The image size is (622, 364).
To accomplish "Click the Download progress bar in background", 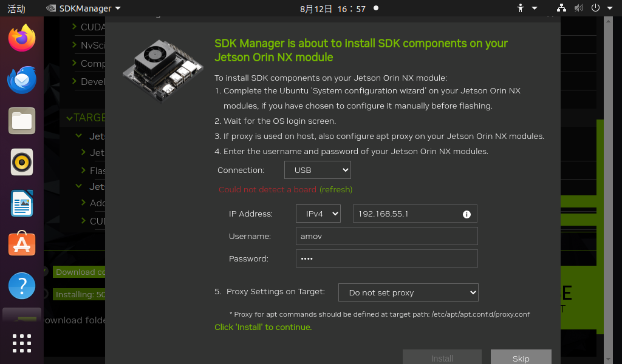I will (79, 272).
